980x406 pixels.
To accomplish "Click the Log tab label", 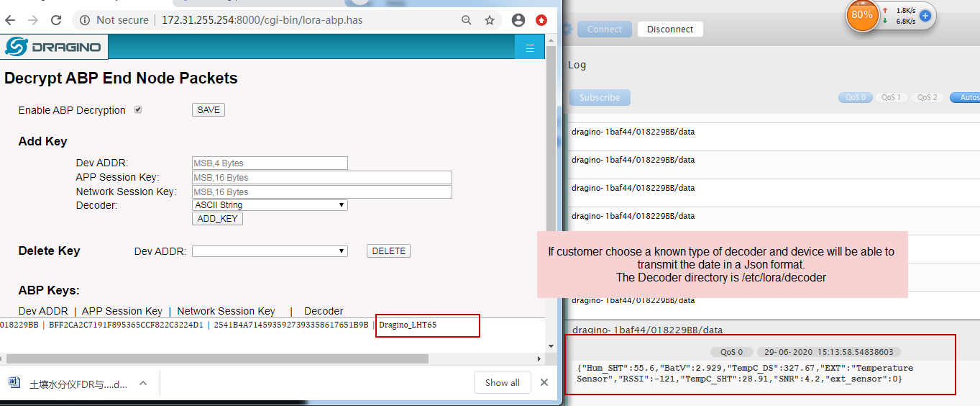I will click(x=577, y=65).
